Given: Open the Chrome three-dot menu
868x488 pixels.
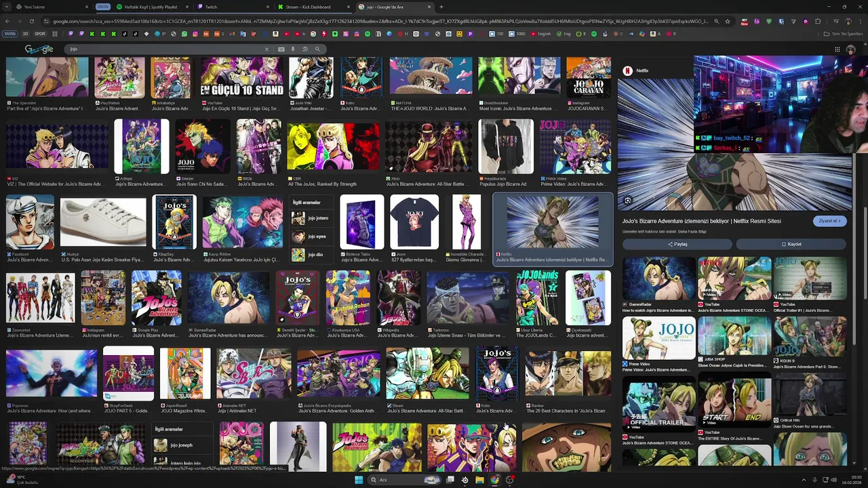Looking at the screenshot, I should tap(859, 21).
